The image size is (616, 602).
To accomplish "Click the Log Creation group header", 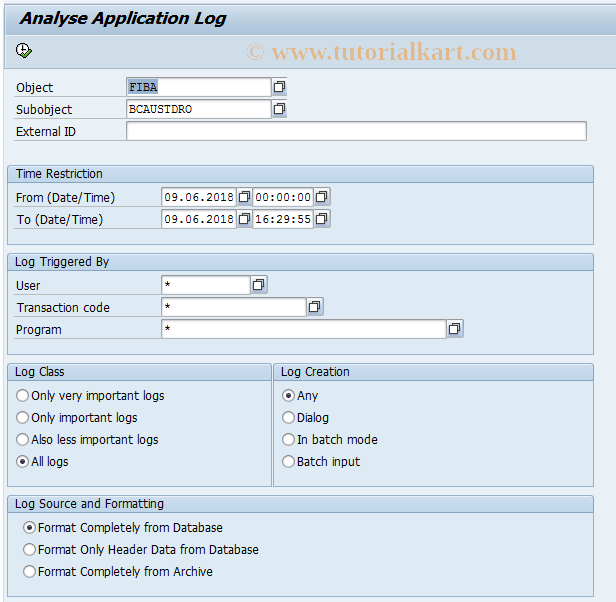I will coord(433,372).
